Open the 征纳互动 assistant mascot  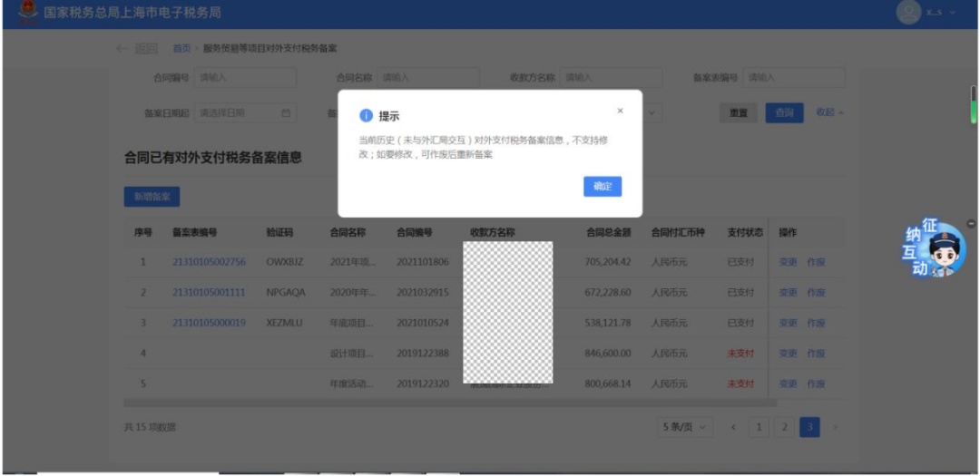tap(935, 250)
